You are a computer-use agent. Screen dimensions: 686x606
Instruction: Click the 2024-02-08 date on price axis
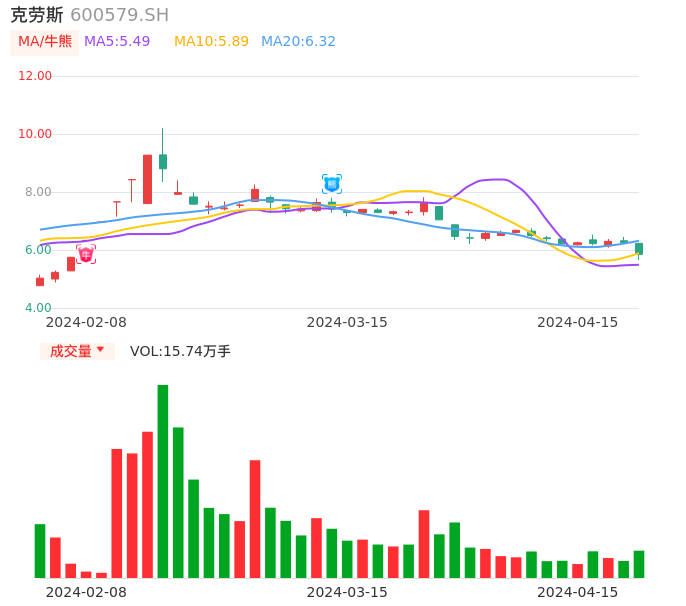[x=86, y=322]
